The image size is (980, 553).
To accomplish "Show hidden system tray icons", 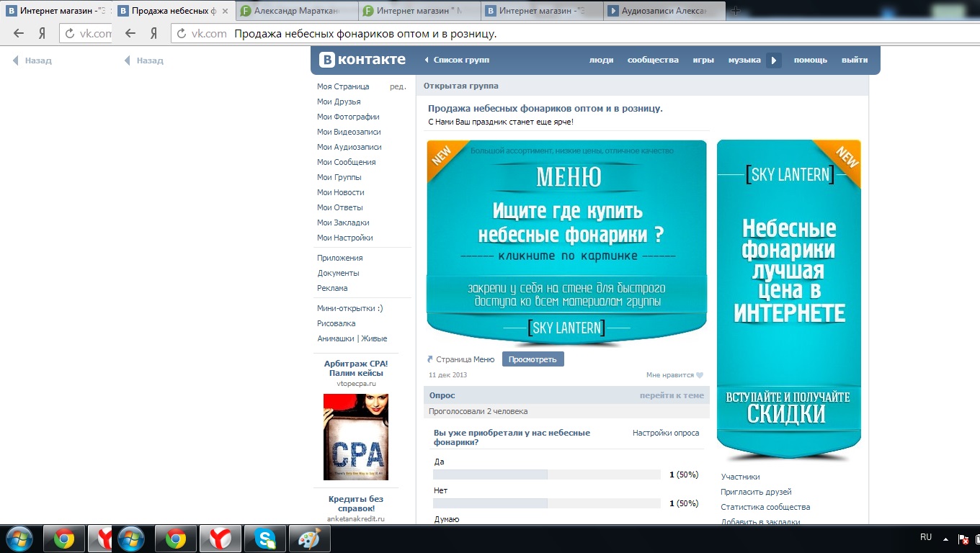I will coord(945,539).
